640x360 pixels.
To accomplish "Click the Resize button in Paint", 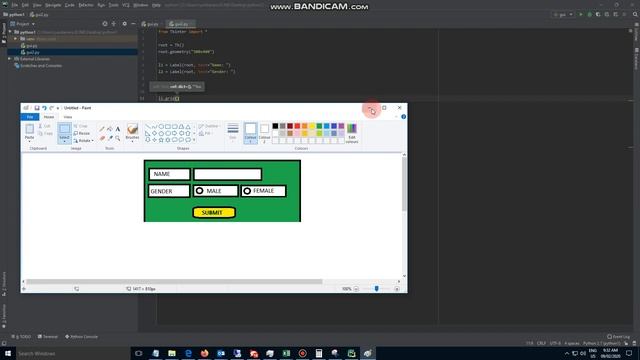I will coord(82,133).
